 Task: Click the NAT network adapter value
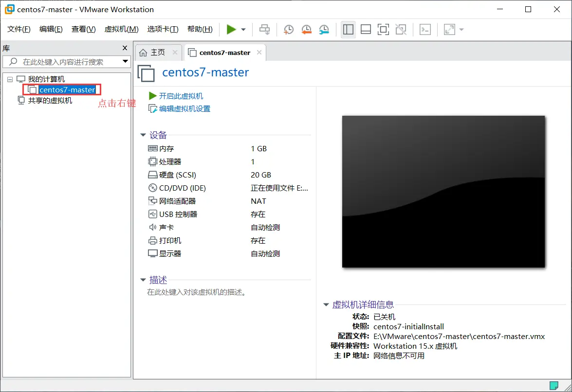click(x=258, y=201)
